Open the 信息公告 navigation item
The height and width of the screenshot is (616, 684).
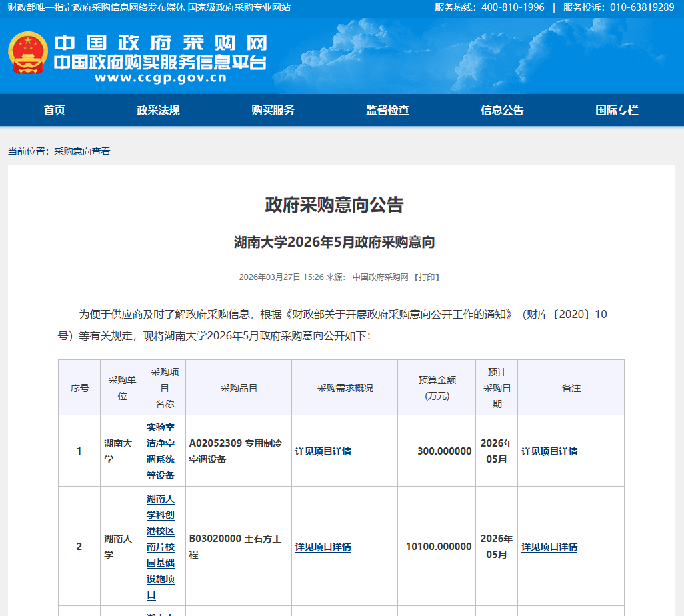click(503, 110)
